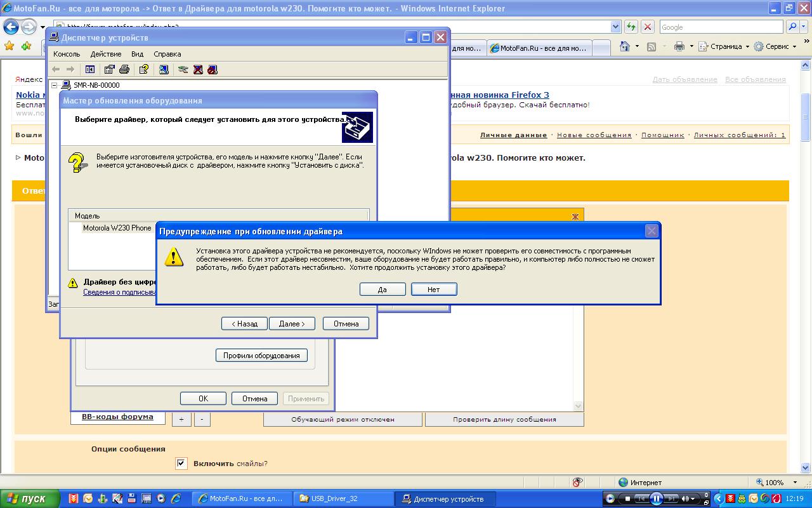
Task: Update driver icon in Device Manager toolbar
Action: pos(183,69)
